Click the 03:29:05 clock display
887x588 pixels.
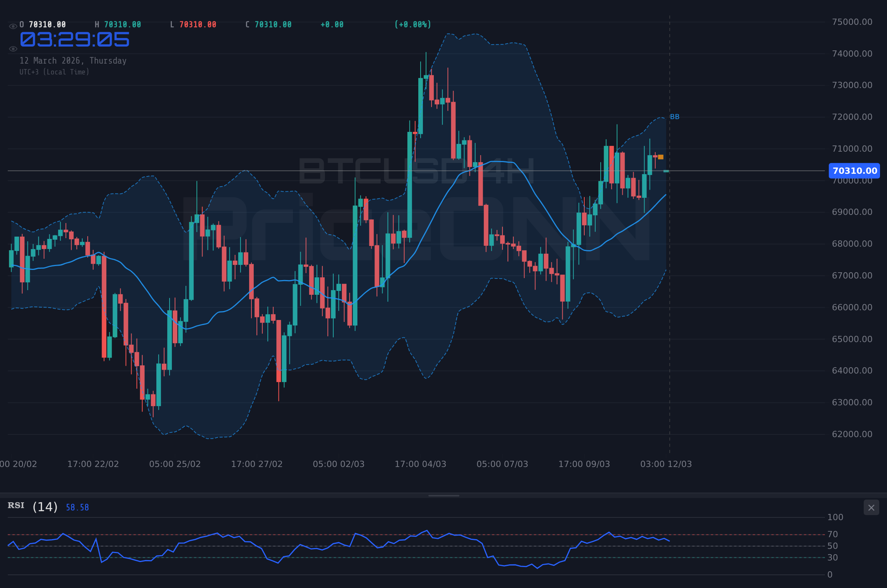click(x=74, y=40)
